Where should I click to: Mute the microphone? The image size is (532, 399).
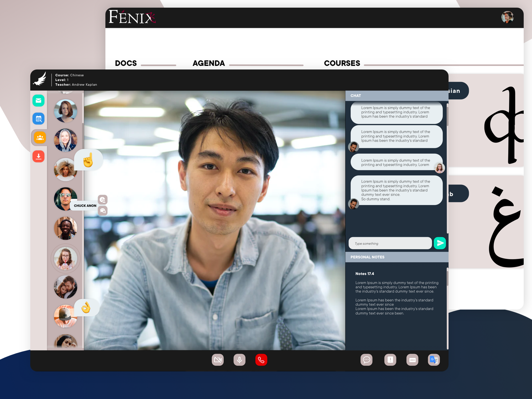click(x=239, y=360)
